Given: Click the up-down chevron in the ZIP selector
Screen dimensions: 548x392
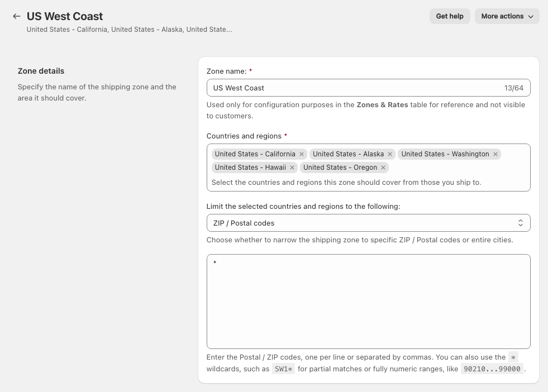Looking at the screenshot, I should [x=520, y=223].
